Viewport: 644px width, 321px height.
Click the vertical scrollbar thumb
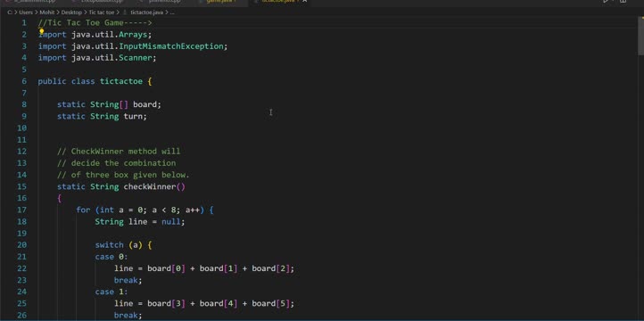coord(640,36)
